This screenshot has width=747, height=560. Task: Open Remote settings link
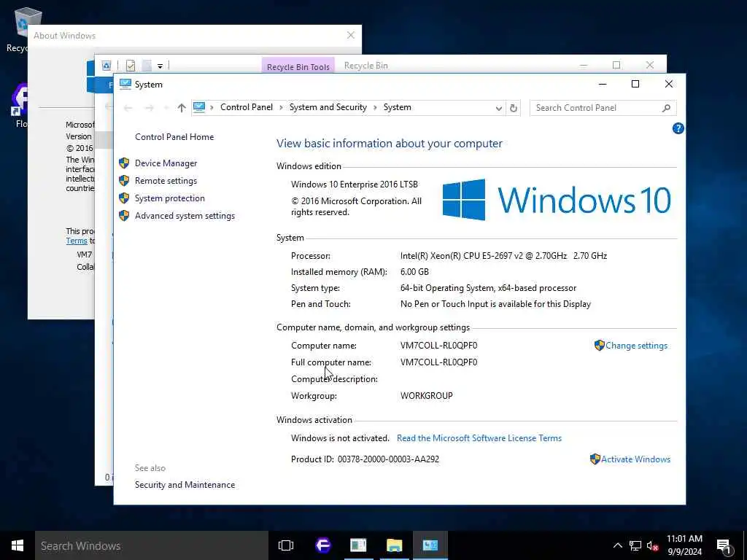point(166,181)
